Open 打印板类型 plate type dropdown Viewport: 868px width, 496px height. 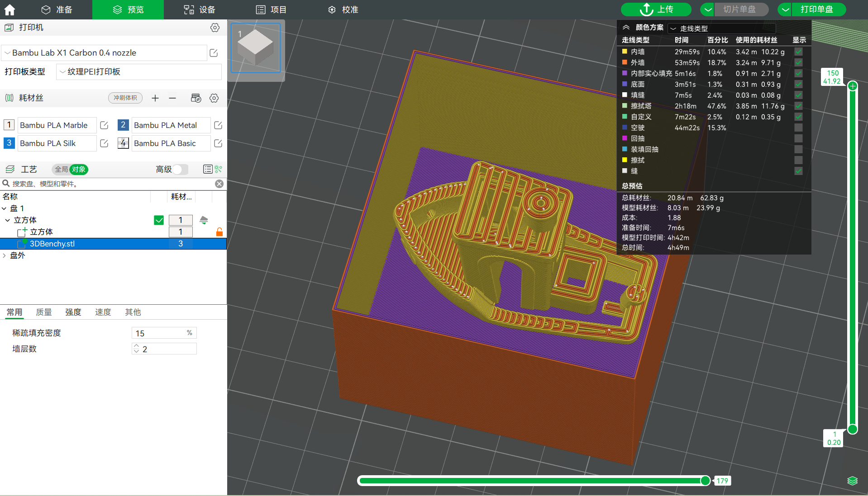139,72
